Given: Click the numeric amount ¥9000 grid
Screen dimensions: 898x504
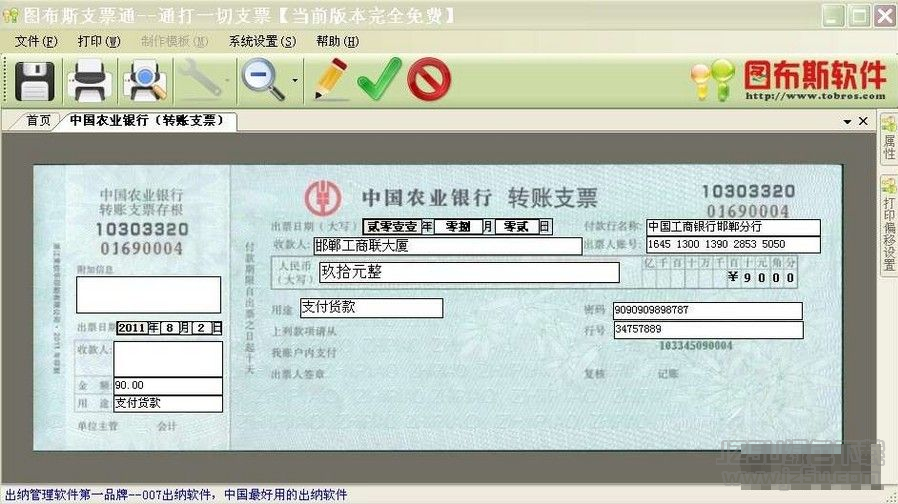Looking at the screenshot, I should pos(720,271).
